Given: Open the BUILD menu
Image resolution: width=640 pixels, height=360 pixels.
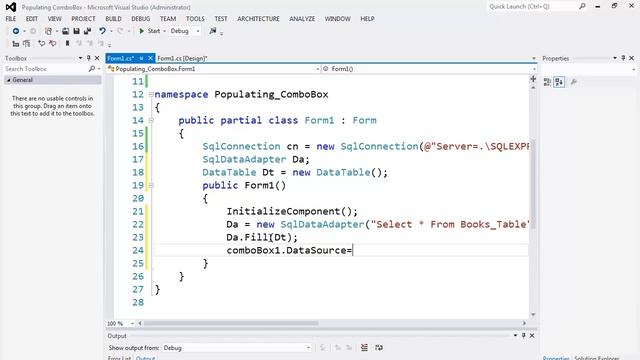Looking at the screenshot, I should click(113, 19).
